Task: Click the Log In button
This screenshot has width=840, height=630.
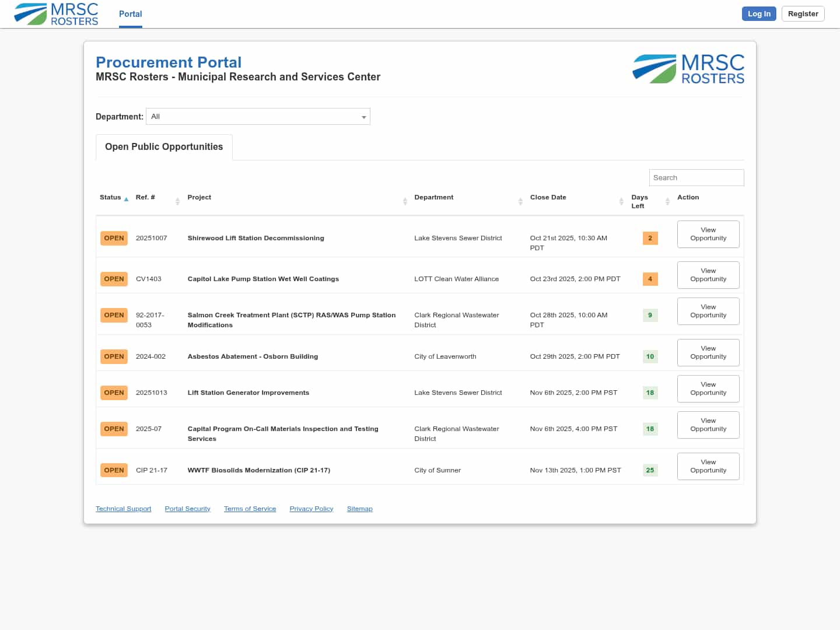Action: click(758, 14)
